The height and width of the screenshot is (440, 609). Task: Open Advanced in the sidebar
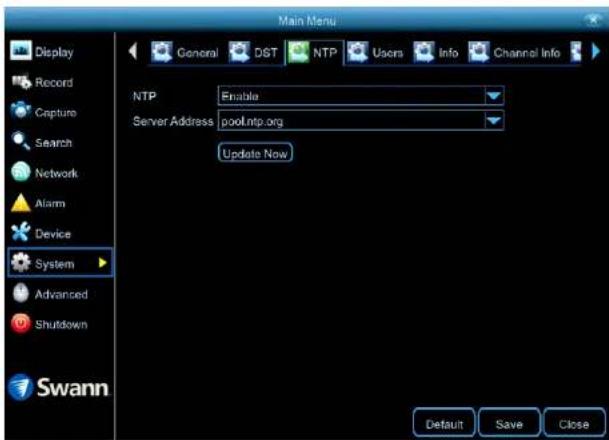point(61,294)
